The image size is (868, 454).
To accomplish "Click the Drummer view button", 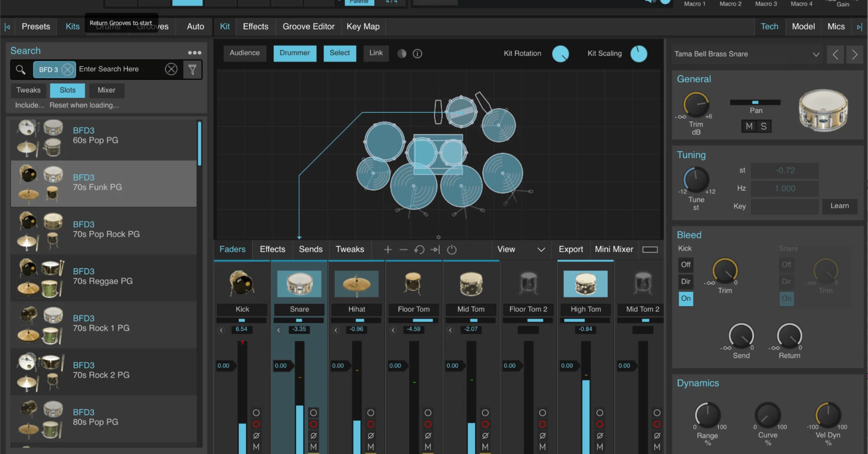I will [295, 53].
